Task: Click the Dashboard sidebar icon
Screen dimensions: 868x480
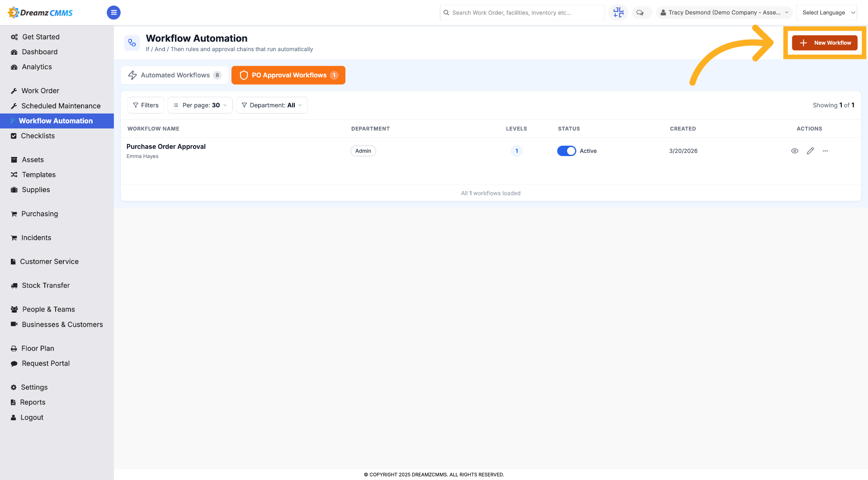Action: (14, 52)
